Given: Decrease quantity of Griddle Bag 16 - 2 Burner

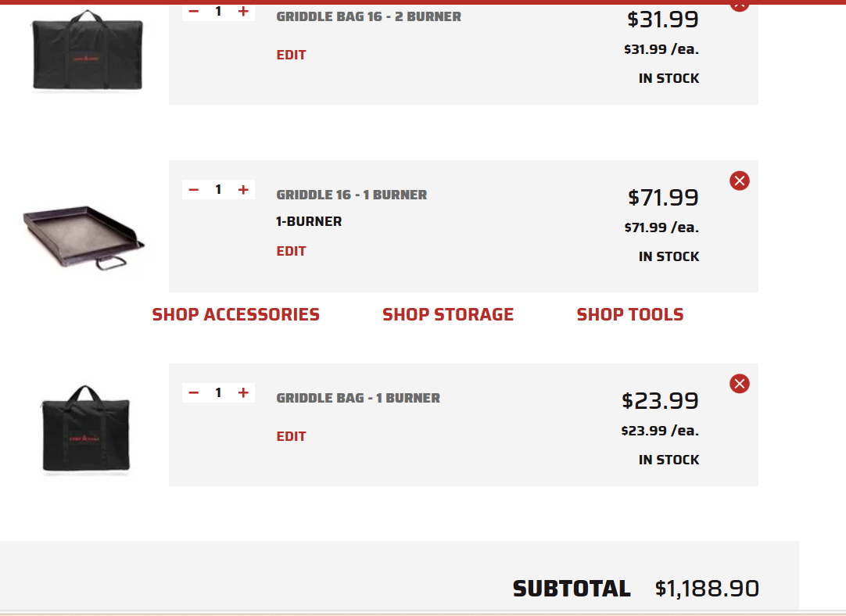Looking at the screenshot, I should click(194, 11).
